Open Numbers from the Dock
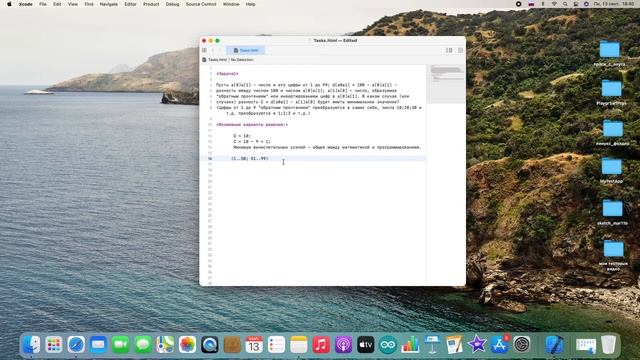The image size is (640, 360). 410,345
